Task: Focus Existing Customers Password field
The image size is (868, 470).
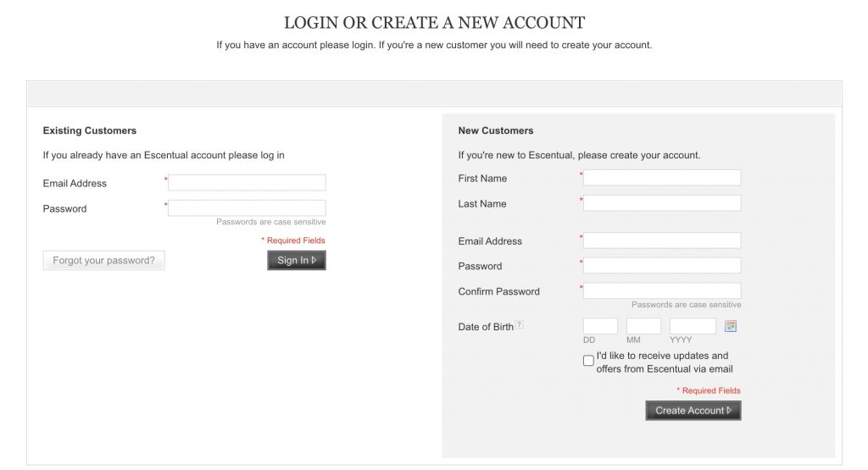Action: (x=247, y=208)
